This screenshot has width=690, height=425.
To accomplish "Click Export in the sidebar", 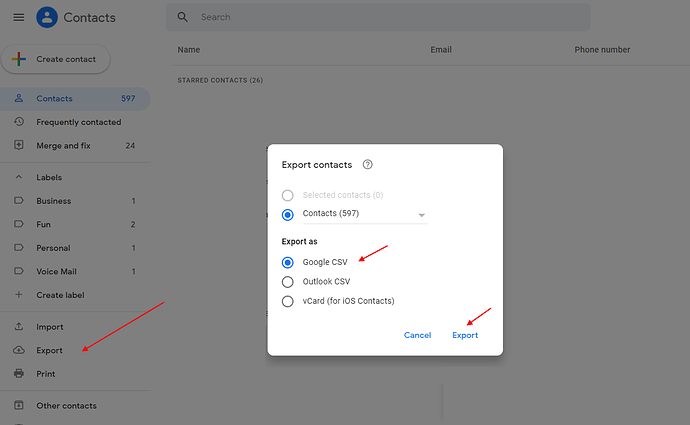I will 75,350.
